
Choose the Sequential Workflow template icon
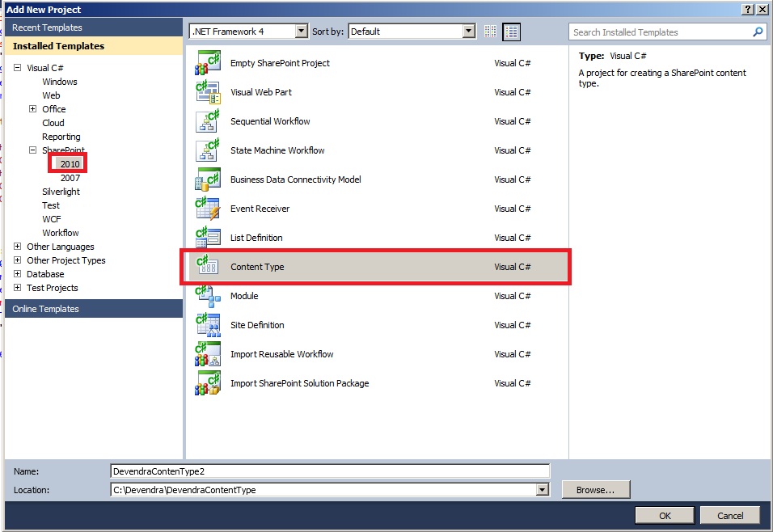(208, 120)
